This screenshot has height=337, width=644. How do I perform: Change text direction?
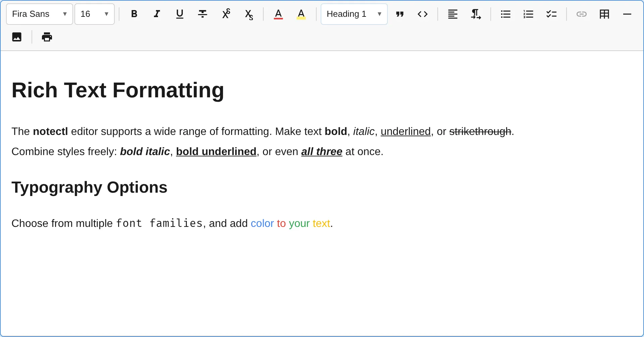coord(475,14)
